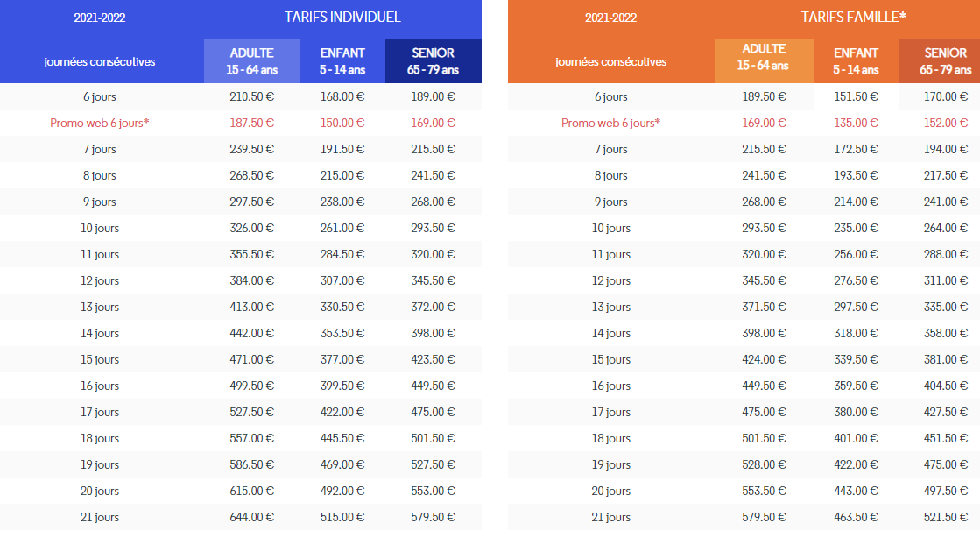Image resolution: width=980 pixels, height=538 pixels.
Task: Click Promo web 6 jours* in family table
Action: (x=610, y=123)
